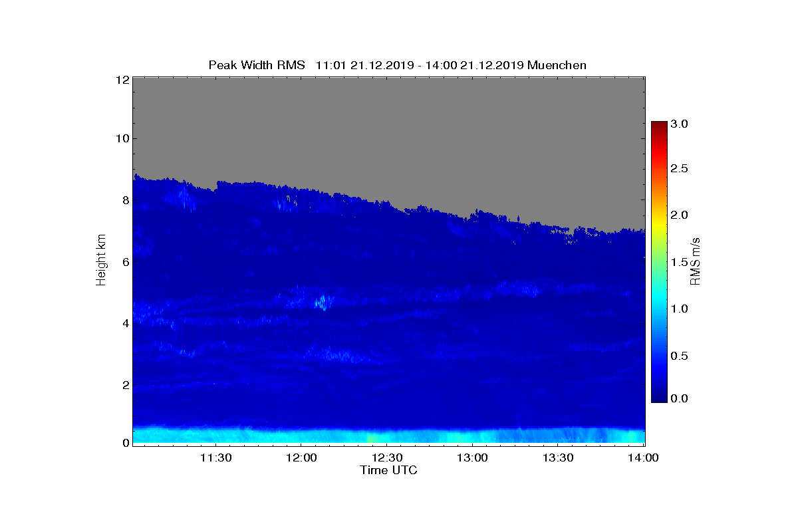
Task: Click the plot title 'Peak Width RMS'
Action: [x=257, y=65]
